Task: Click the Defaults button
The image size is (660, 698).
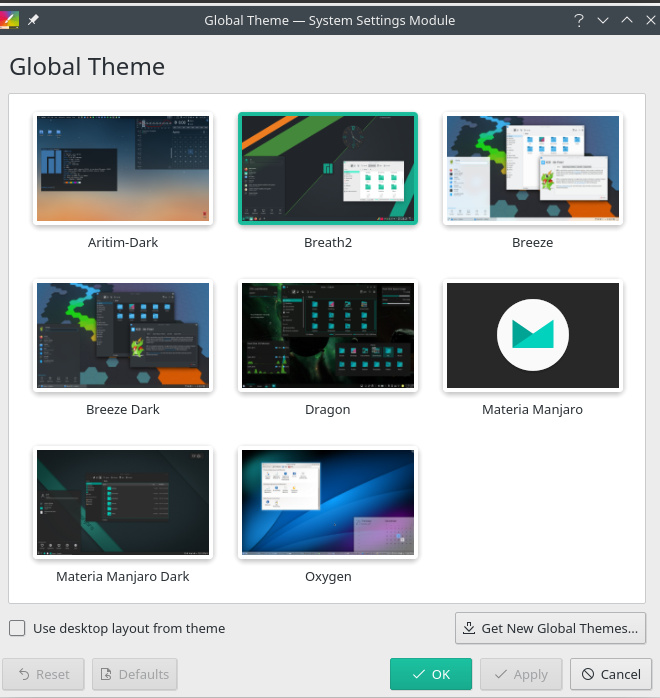Action: [135, 675]
